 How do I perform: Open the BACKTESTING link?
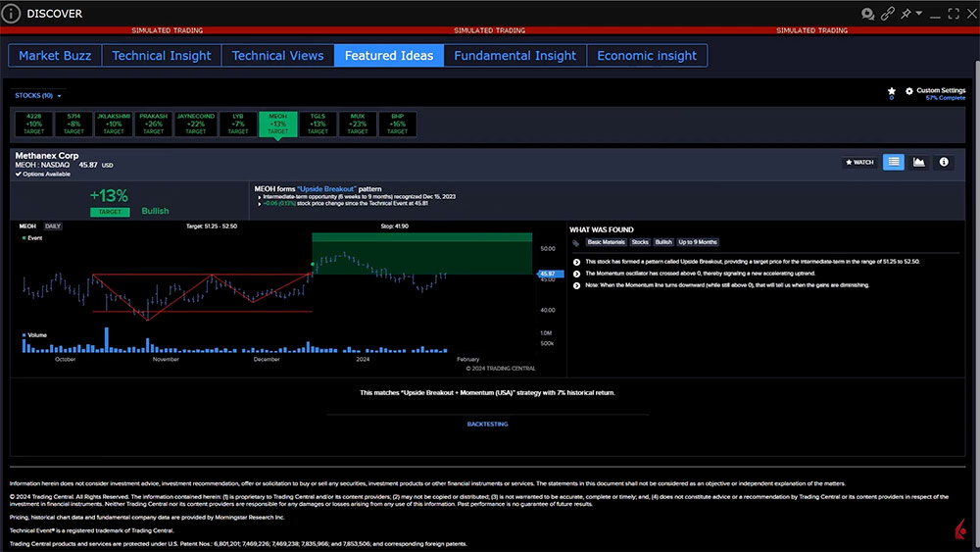click(x=487, y=424)
